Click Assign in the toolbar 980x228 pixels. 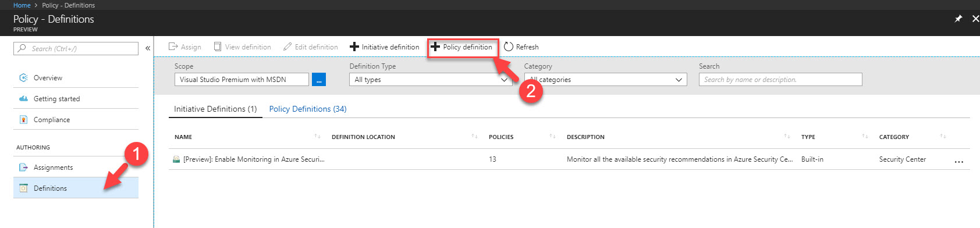tap(185, 47)
